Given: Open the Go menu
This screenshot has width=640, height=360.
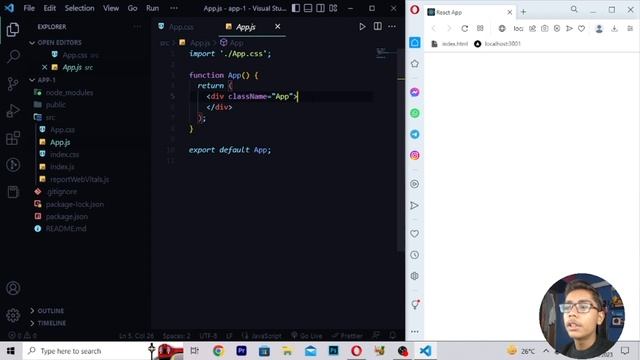Looking at the screenshot, I should coord(132,8).
